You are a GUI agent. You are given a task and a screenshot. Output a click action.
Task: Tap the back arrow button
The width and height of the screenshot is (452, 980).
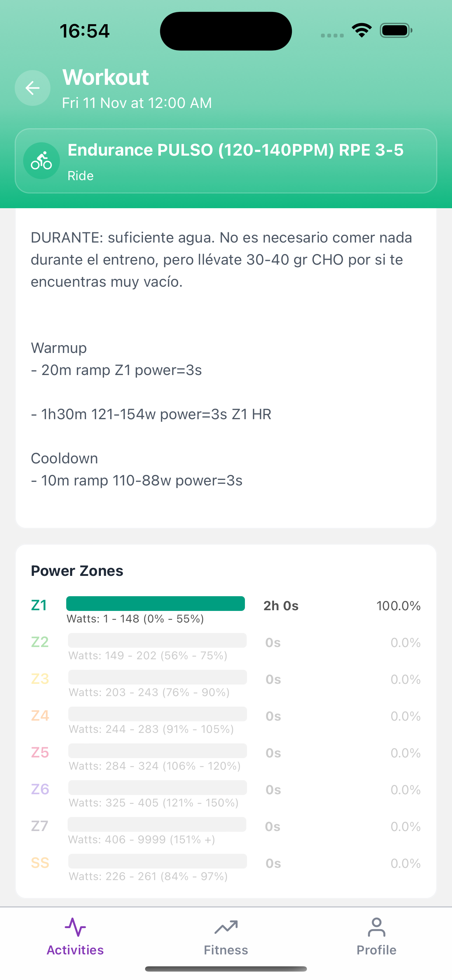(33, 88)
